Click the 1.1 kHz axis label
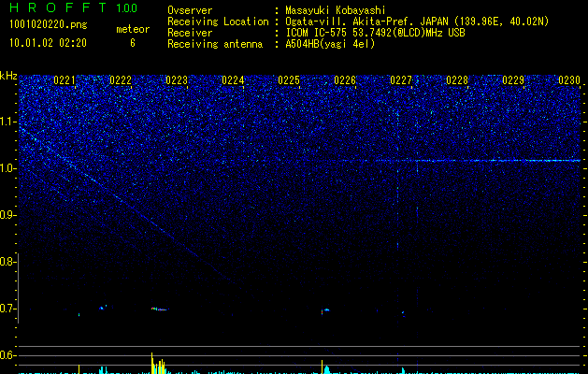Image resolution: width=588 pixels, height=374 pixels. click(x=8, y=122)
